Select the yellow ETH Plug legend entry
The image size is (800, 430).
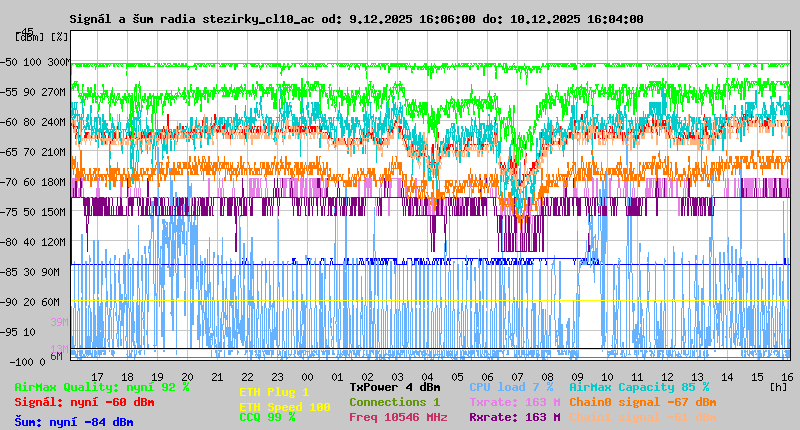(274, 393)
